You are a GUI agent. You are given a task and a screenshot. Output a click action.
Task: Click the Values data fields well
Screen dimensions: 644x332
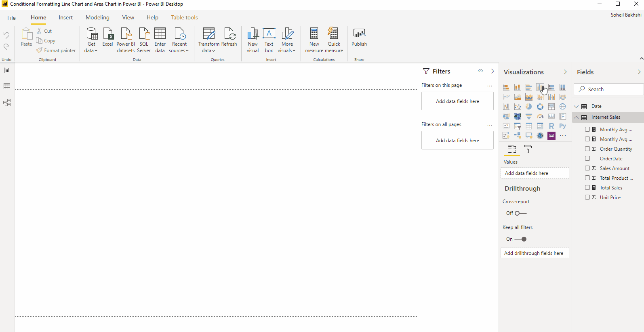point(535,173)
